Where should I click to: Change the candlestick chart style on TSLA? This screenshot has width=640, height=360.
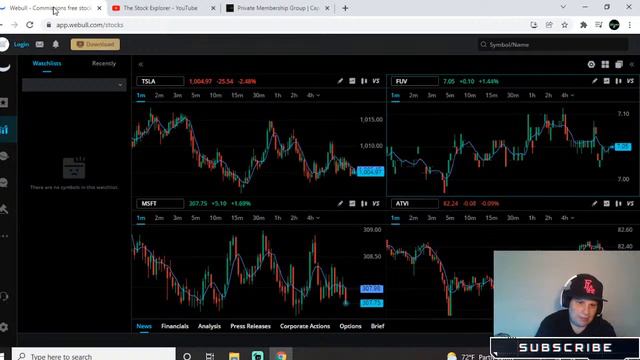[x=364, y=81]
